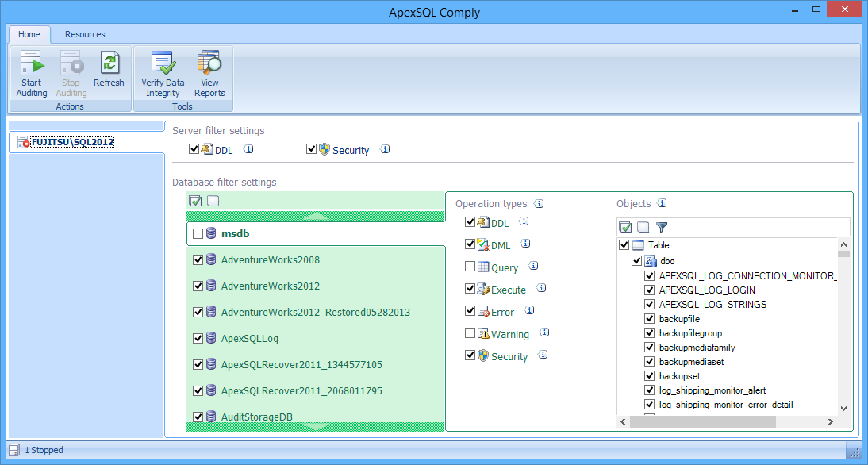Switch to the Resources ribbon tab
This screenshot has height=465, width=868.
[85, 34]
